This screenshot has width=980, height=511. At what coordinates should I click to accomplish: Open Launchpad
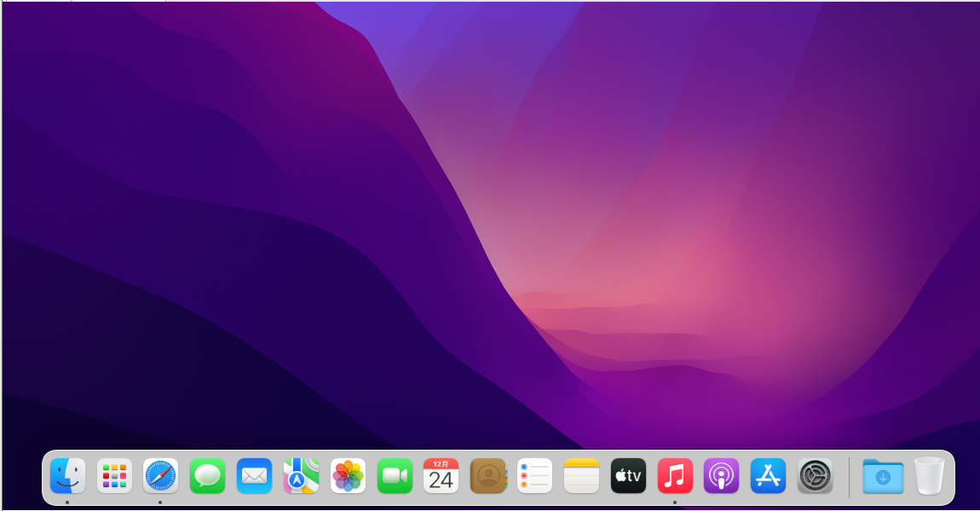pos(114,476)
